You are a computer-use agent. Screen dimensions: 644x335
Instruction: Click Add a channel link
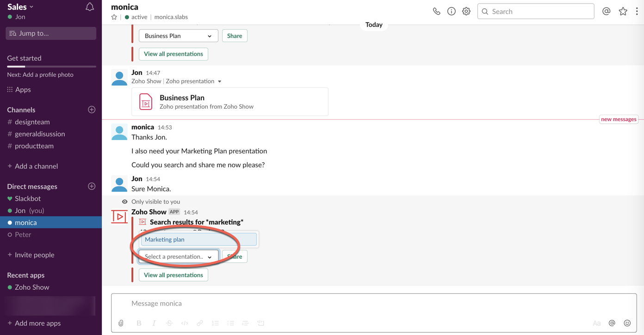(x=32, y=166)
